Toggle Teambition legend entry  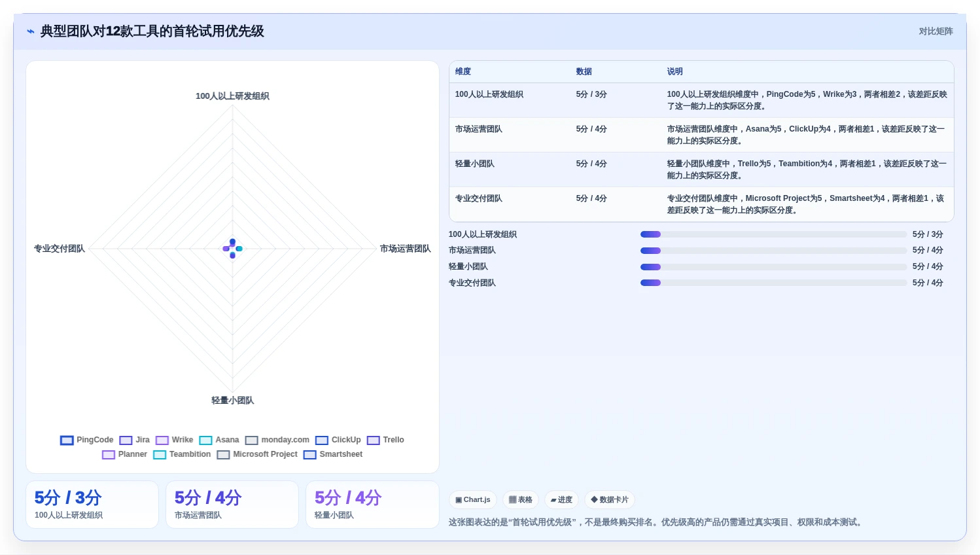(x=182, y=455)
